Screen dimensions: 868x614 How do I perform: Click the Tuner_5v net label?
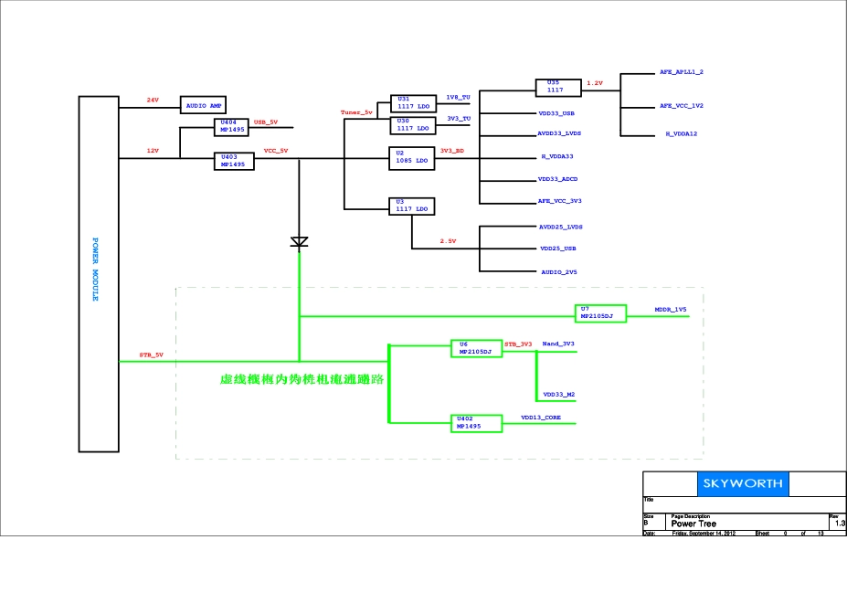356,112
